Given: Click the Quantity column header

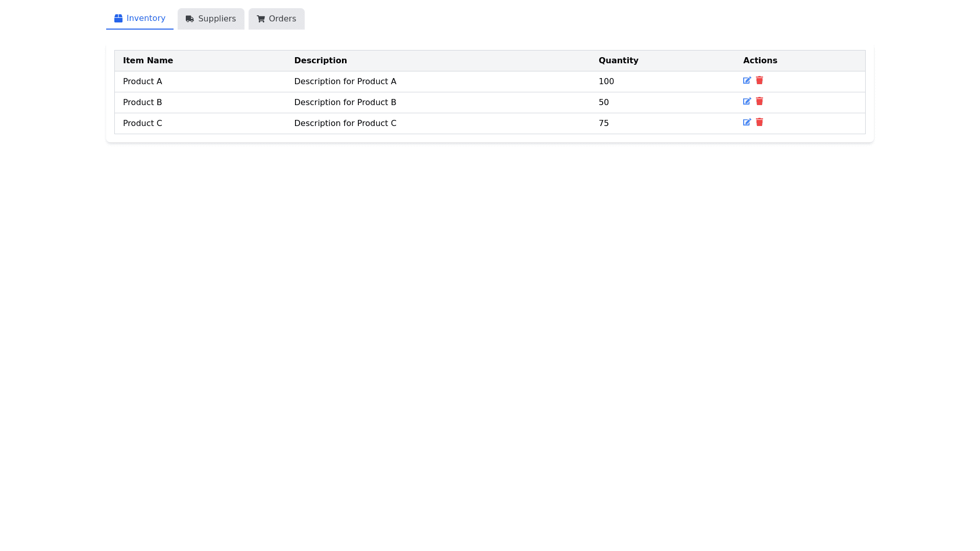Looking at the screenshot, I should pos(618,61).
